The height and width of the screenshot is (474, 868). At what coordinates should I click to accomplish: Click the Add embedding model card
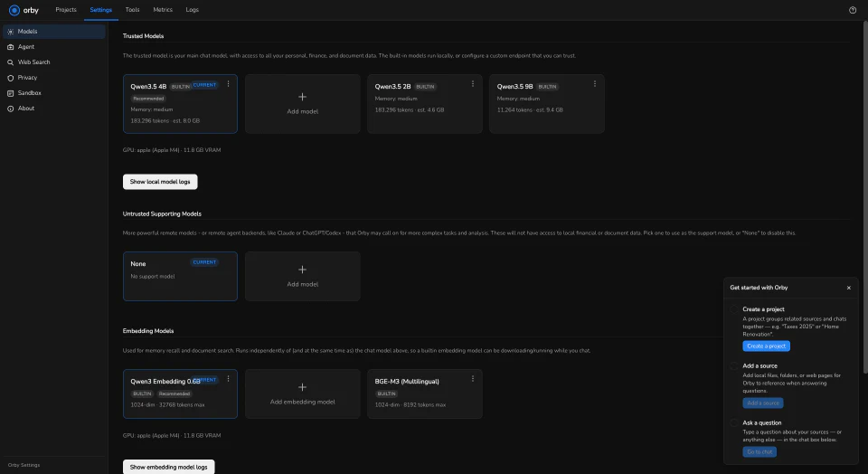point(302,393)
